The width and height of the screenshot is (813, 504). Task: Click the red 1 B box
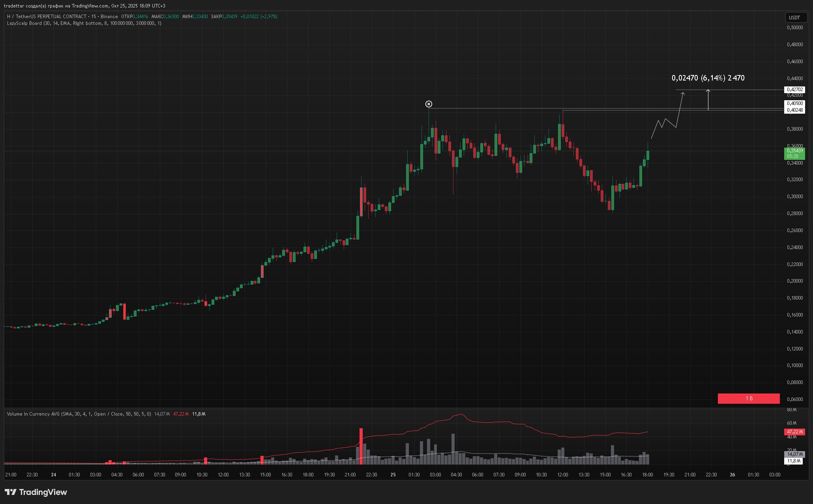(x=748, y=399)
